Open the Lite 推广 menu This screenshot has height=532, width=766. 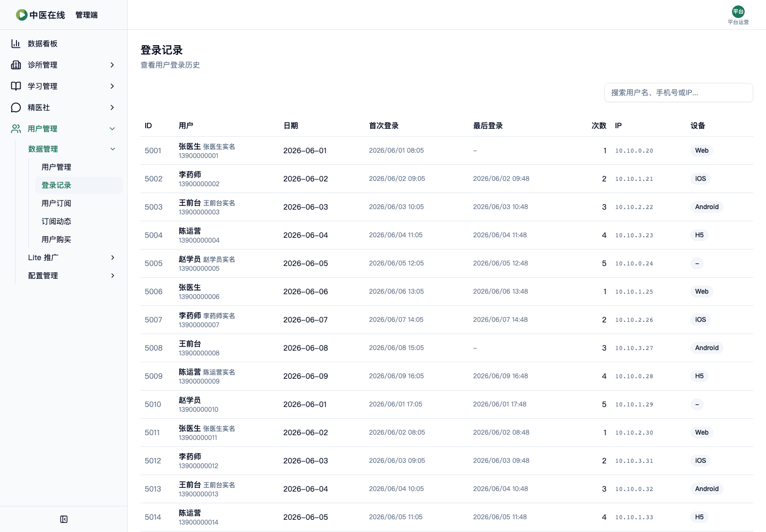pos(72,257)
